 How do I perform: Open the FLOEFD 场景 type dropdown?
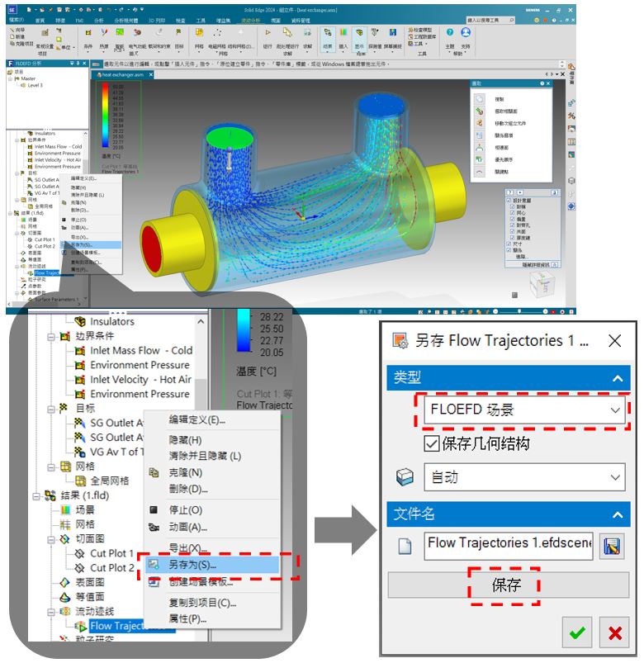tap(524, 410)
